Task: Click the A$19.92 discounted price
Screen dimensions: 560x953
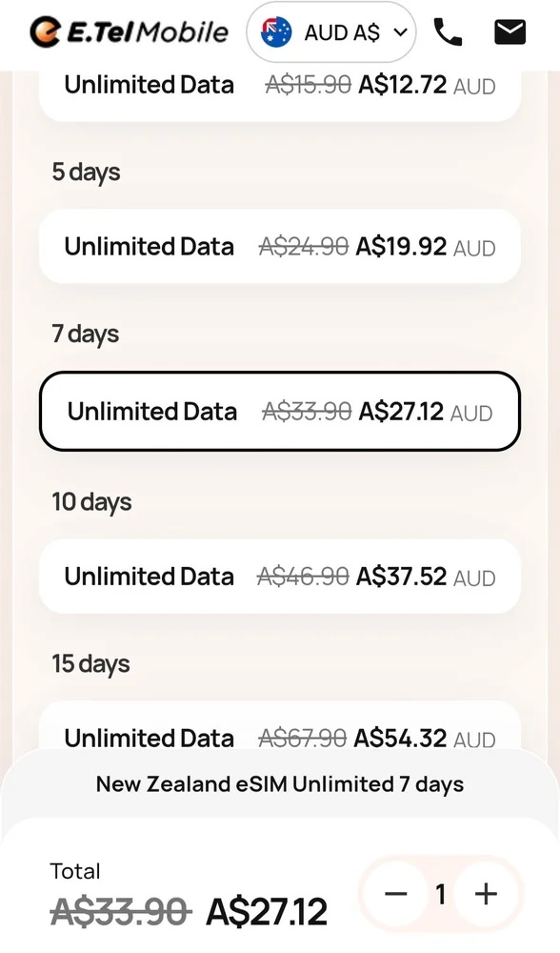Action: 402,246
